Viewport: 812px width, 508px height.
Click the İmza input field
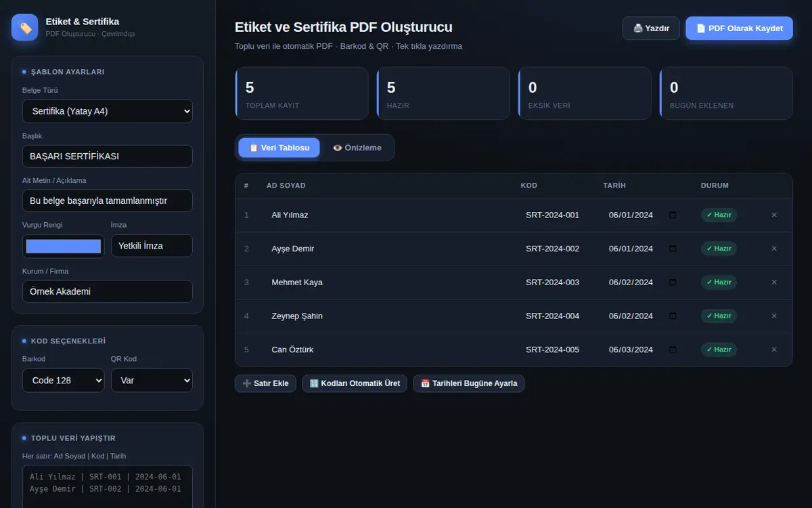click(x=152, y=246)
